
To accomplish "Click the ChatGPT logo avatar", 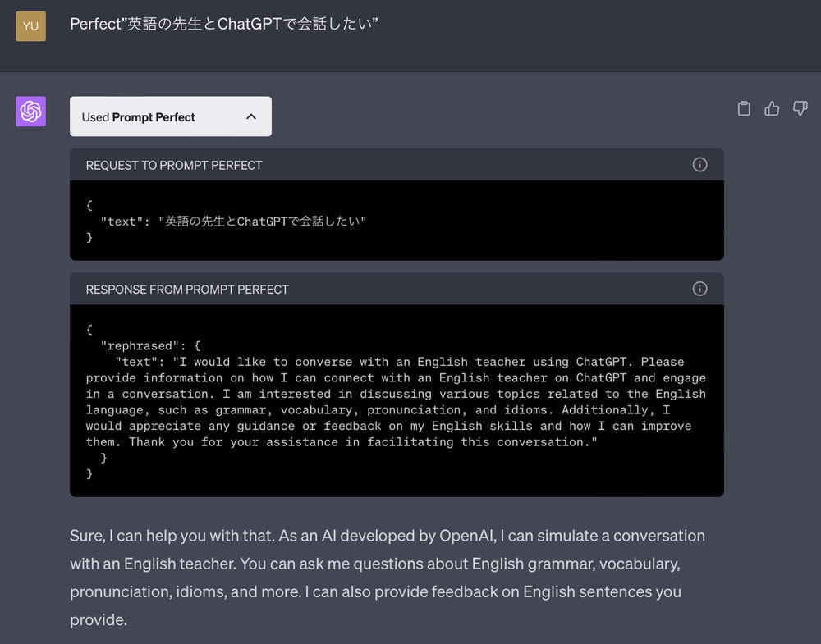I will (31, 112).
